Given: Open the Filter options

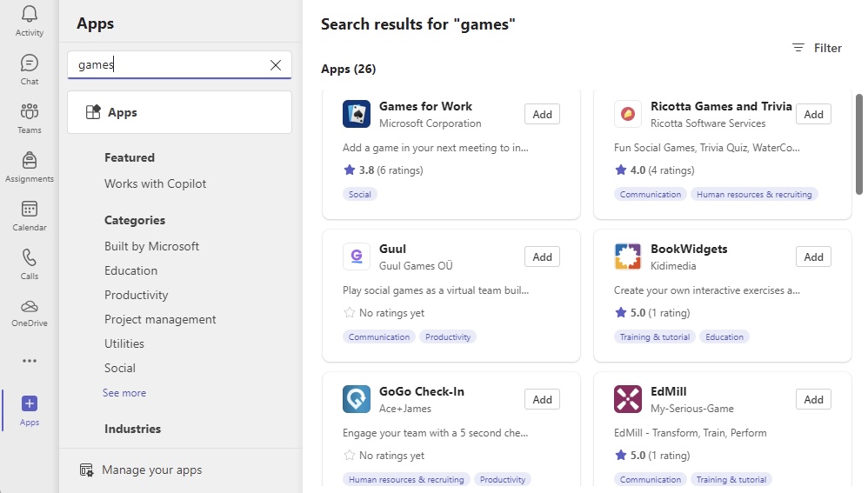Looking at the screenshot, I should (817, 48).
